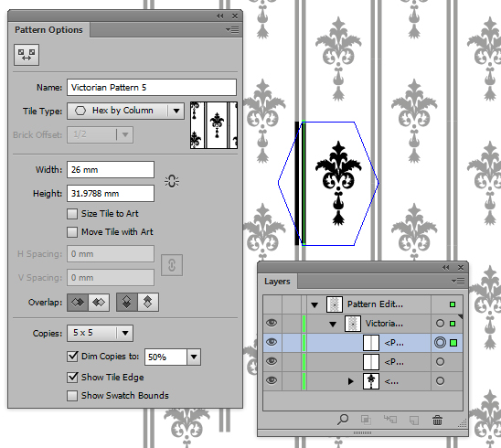This screenshot has width=501, height=448.
Task: Open Pattern Options panel menu
Action: [x=232, y=30]
